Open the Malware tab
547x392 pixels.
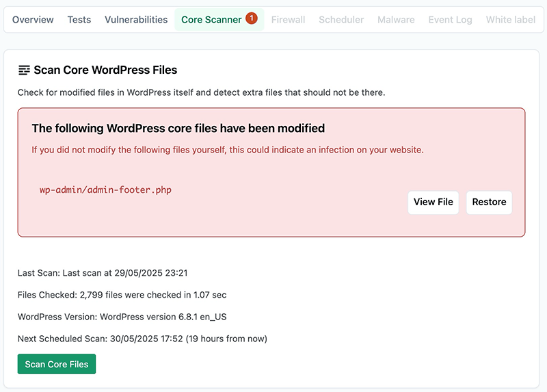[x=396, y=20]
